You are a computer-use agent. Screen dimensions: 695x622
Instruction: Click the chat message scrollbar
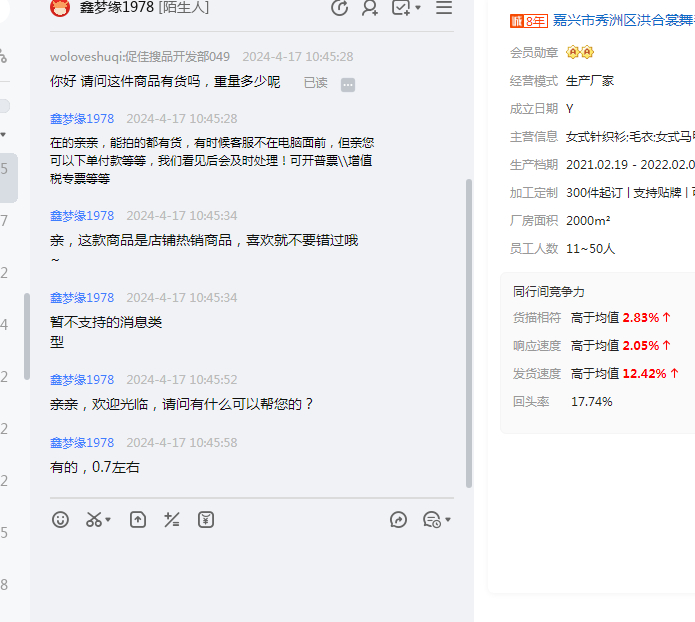pos(469,330)
